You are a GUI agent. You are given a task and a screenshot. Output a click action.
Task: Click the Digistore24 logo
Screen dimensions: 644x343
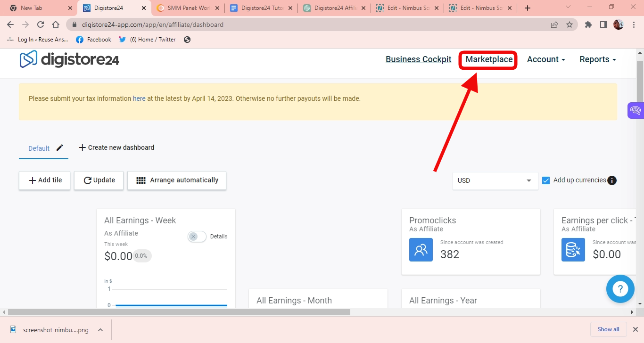pos(69,59)
